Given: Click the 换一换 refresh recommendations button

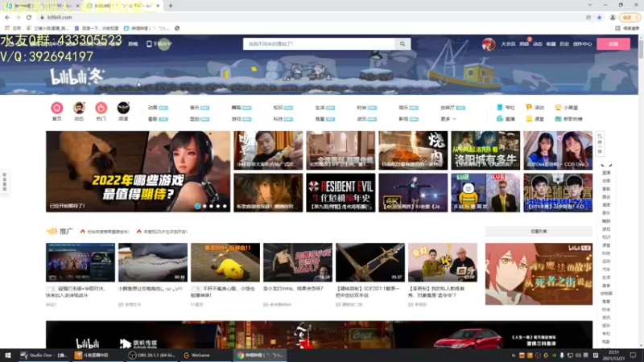Looking at the screenshot, I should coord(600,144).
